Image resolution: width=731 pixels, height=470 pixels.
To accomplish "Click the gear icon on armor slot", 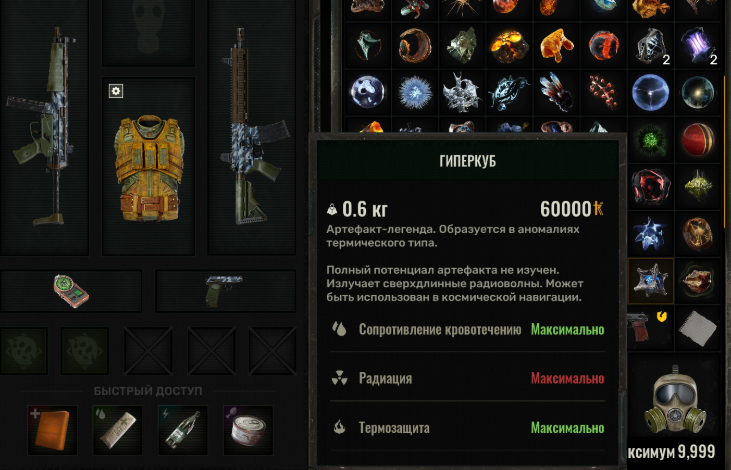I will coord(116,90).
